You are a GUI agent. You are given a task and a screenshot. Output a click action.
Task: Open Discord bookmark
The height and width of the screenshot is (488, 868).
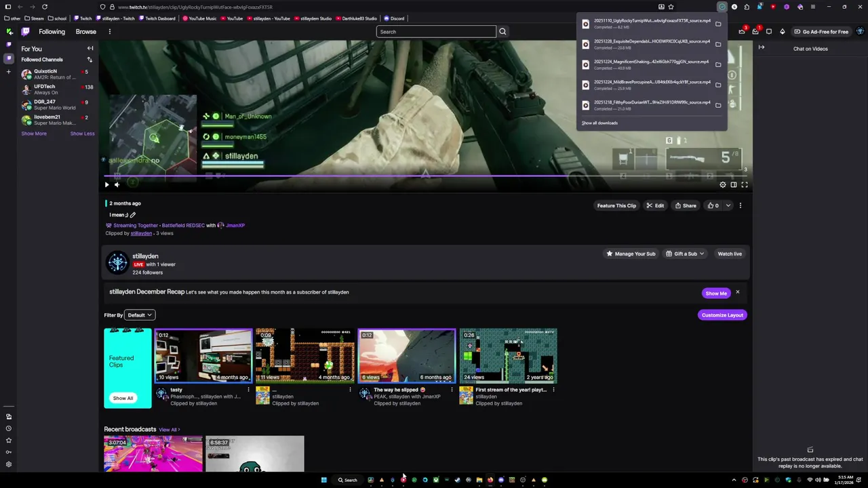pos(394,18)
